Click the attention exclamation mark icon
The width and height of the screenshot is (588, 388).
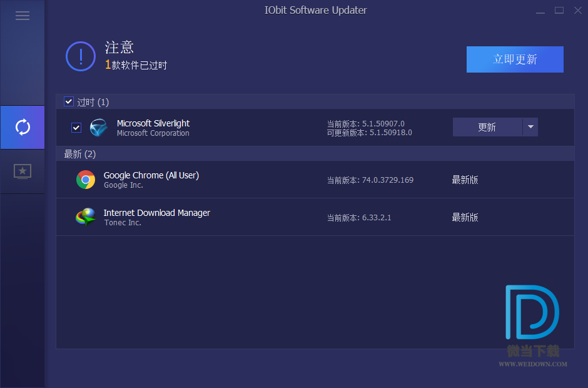coord(81,56)
